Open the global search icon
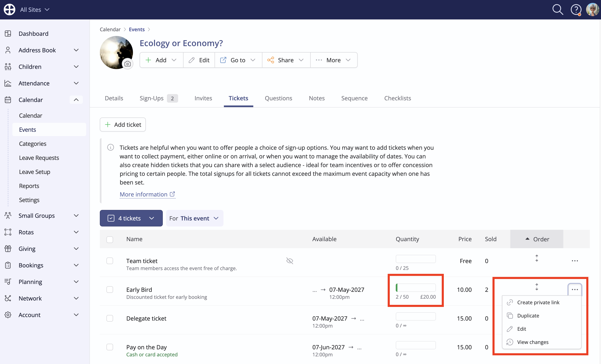The image size is (601, 364). pos(558,10)
